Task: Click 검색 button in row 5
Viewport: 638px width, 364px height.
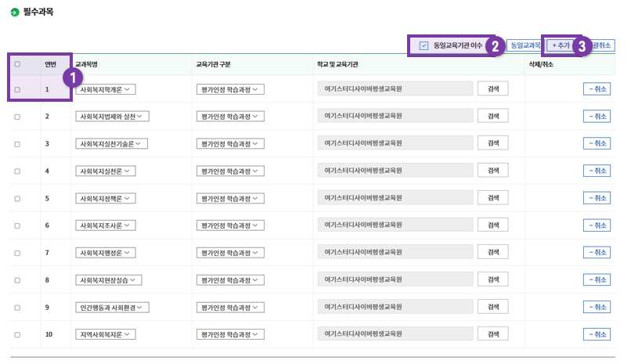Action: (x=493, y=198)
